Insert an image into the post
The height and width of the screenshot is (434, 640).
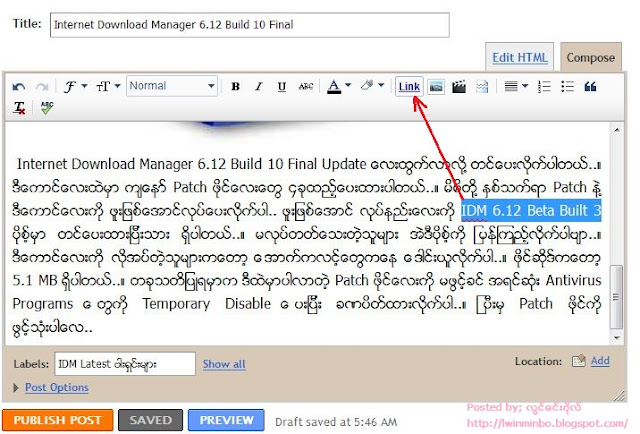pos(436,87)
